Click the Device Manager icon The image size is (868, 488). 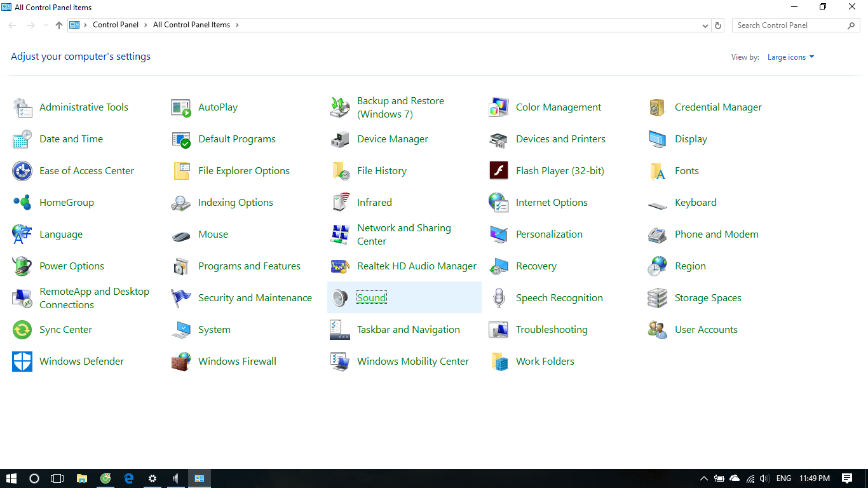(340, 139)
